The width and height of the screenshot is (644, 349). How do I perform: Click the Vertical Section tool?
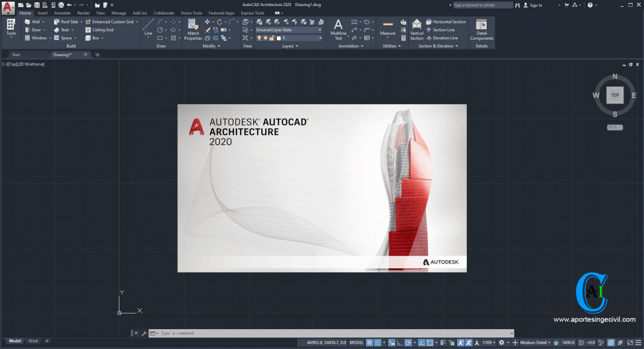pos(417,30)
